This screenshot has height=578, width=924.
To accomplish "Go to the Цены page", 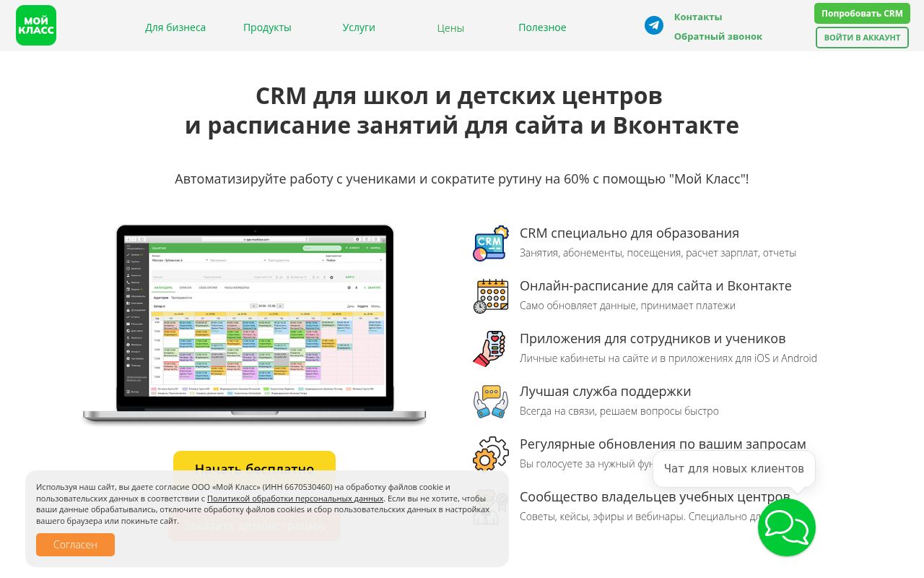I will click(x=450, y=28).
